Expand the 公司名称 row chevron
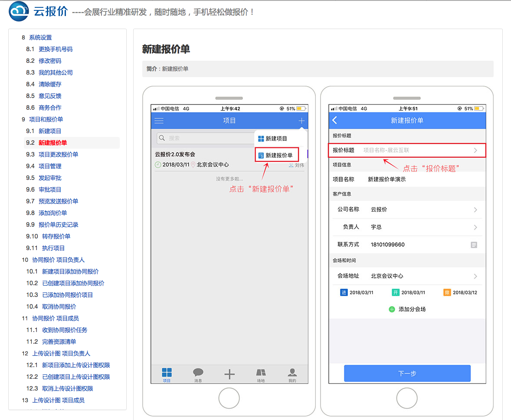 pos(475,210)
